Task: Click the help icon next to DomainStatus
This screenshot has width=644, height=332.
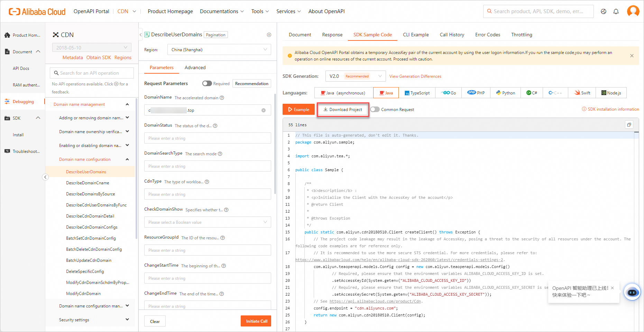Action: click(215, 126)
